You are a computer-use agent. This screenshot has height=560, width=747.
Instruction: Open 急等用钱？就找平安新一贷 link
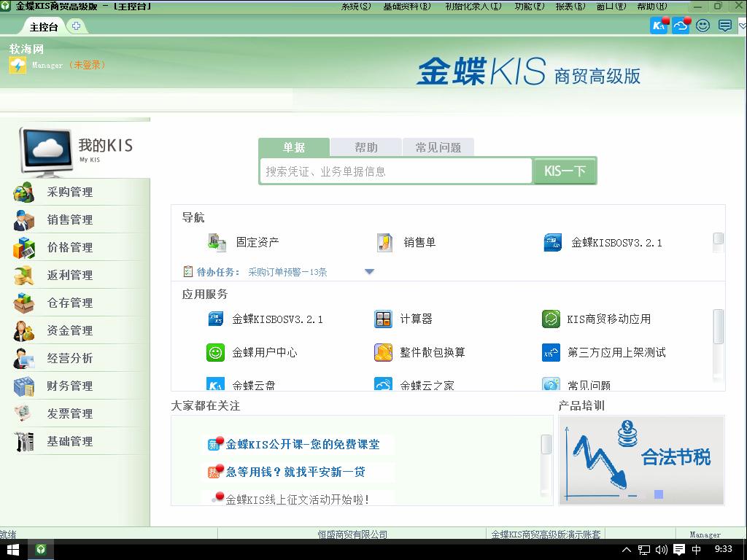(x=295, y=472)
